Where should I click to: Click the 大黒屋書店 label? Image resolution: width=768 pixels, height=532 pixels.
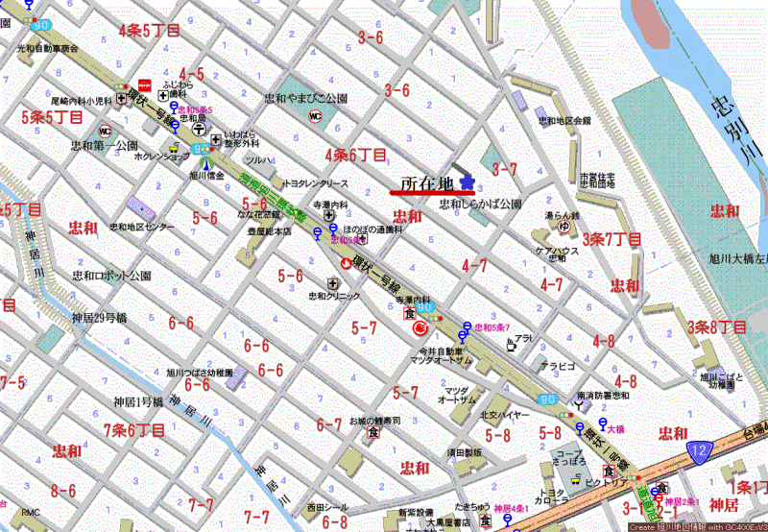448,522
